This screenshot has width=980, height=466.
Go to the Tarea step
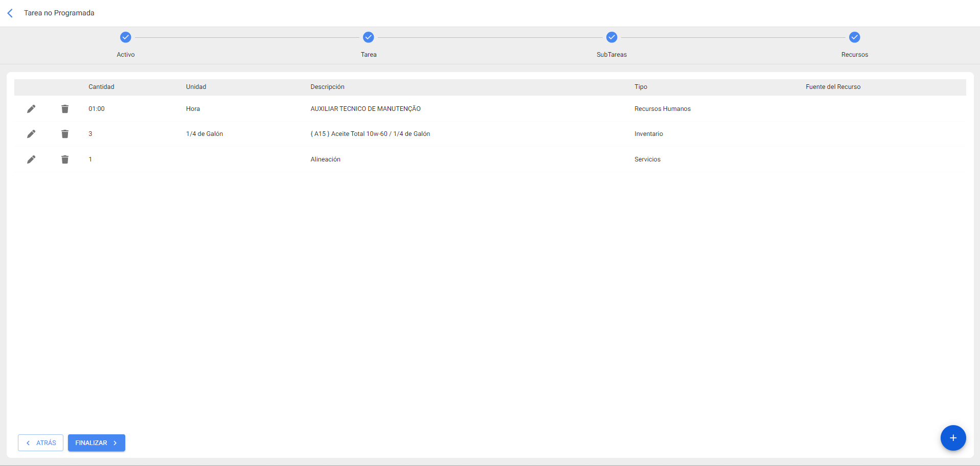[369, 37]
